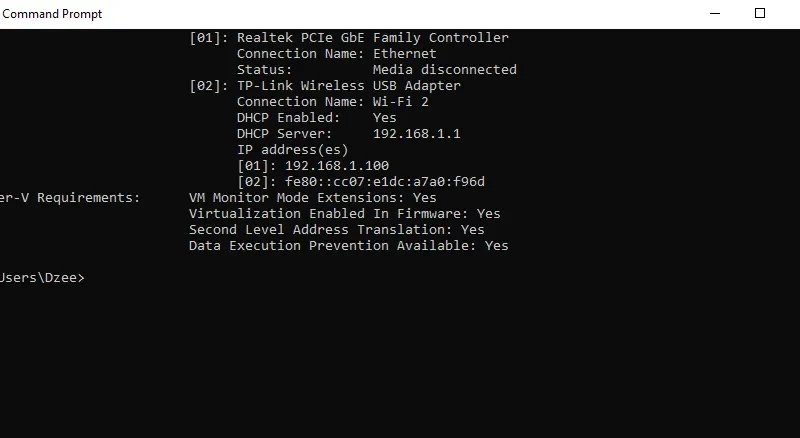Screen dimensions: 800x438
Task: Click the Hyper-V Requirements label
Action: (x=70, y=198)
